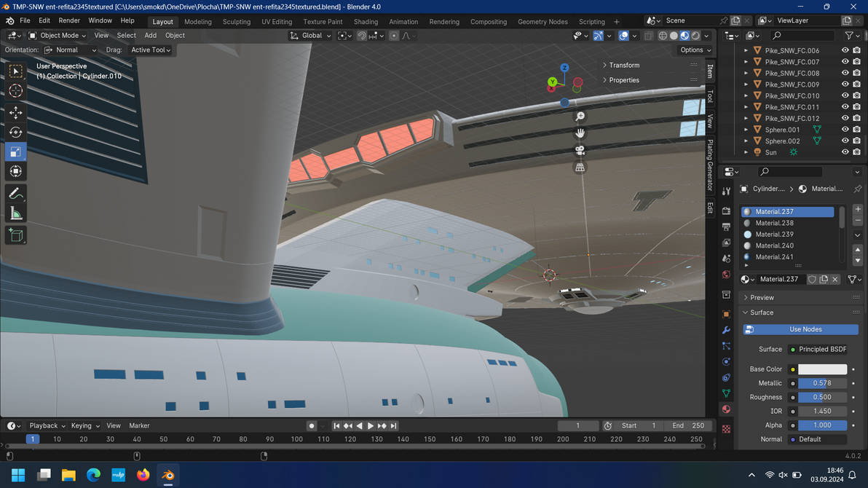Adjust the Roughness slider
The image size is (868, 488).
click(x=823, y=397)
